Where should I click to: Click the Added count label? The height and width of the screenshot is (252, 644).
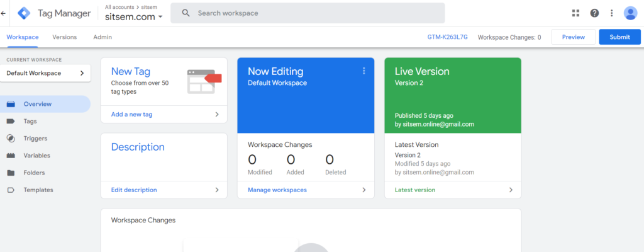pyautogui.click(x=296, y=172)
